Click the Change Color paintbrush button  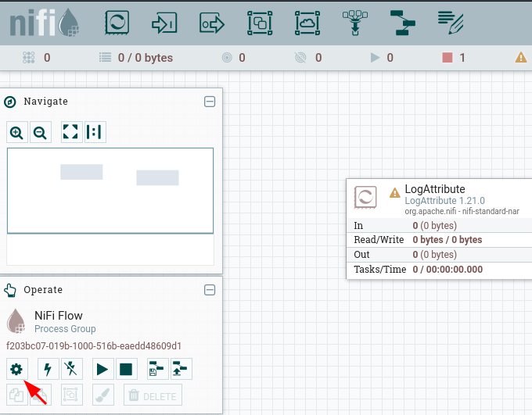tap(102, 395)
